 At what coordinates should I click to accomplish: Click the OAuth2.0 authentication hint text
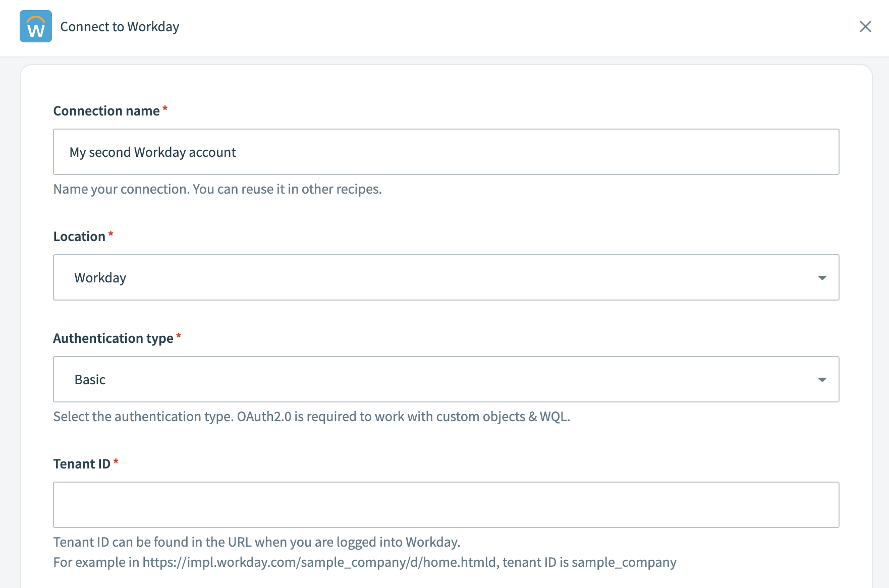tap(311, 417)
